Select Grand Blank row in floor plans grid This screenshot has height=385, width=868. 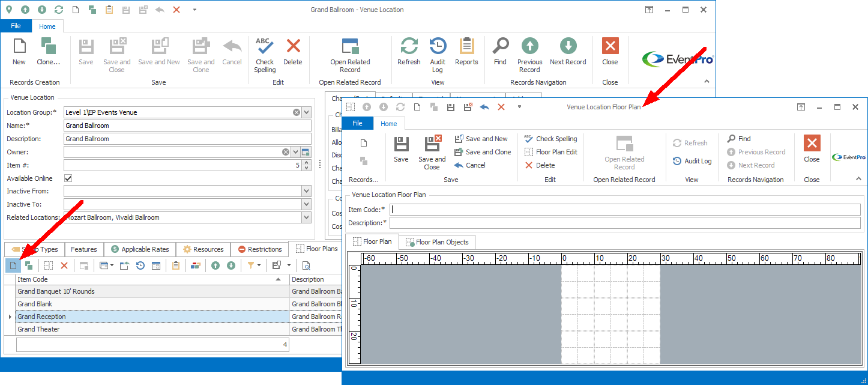pos(178,304)
